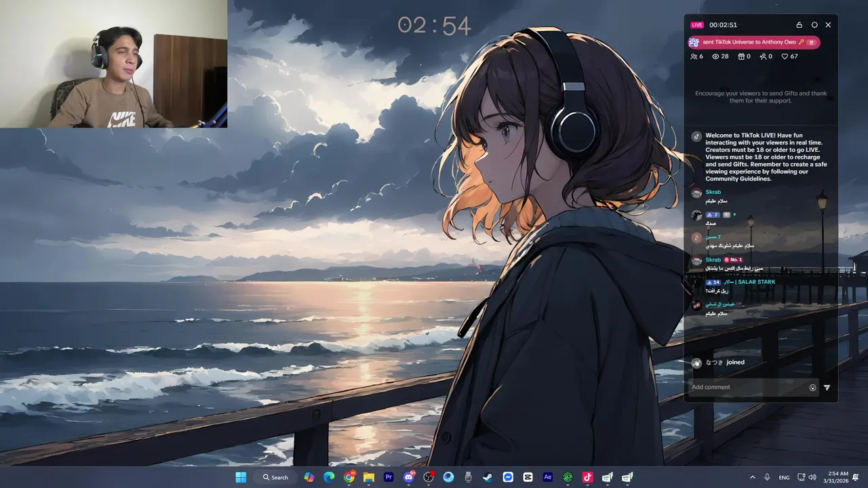Click the TikTok logo beside welcome message
This screenshot has width=868, height=488.
click(696, 136)
